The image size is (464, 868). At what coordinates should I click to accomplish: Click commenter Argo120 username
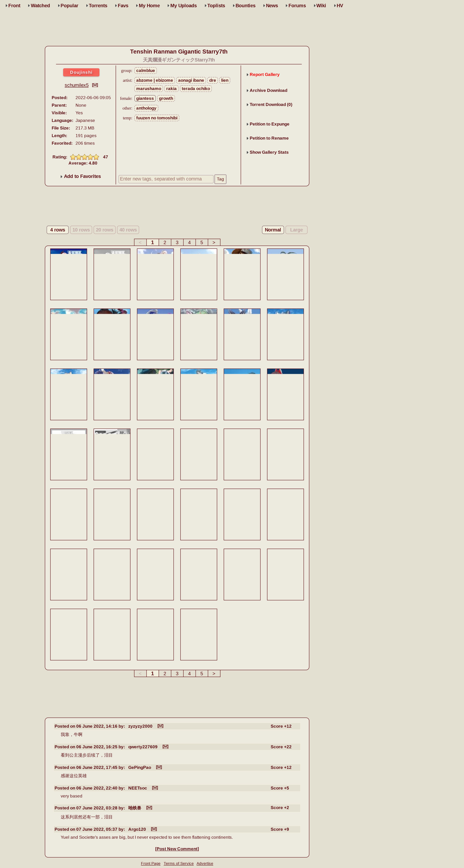coord(137,829)
